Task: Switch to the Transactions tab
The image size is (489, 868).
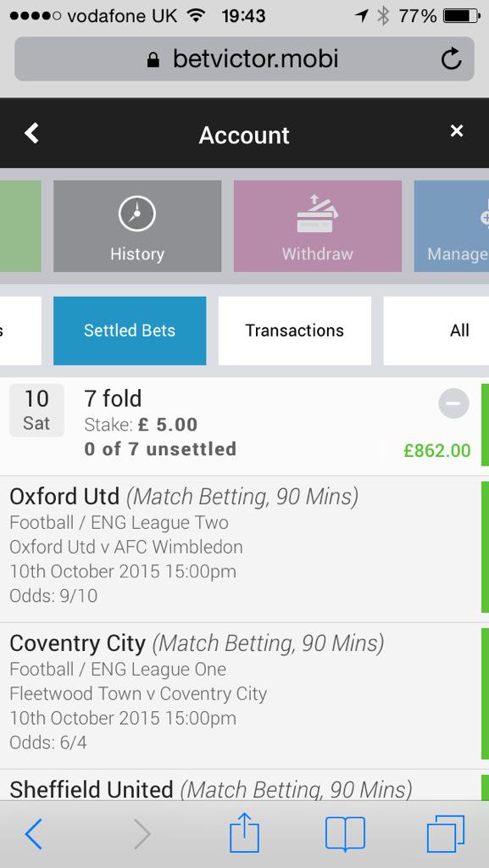Action: [295, 331]
